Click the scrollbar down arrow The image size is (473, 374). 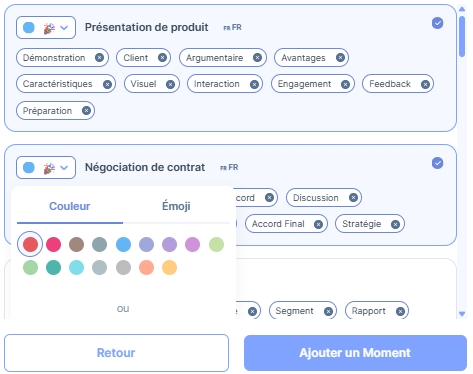462,314
